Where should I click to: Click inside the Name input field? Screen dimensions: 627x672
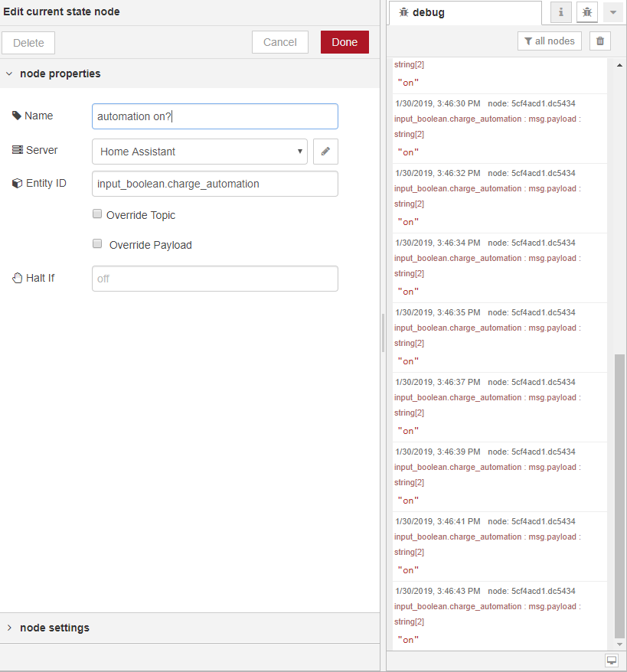tap(214, 116)
